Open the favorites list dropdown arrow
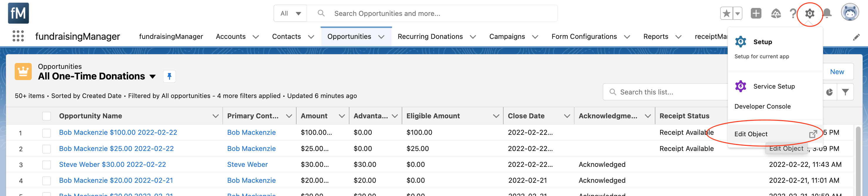868x196 pixels. [x=738, y=14]
